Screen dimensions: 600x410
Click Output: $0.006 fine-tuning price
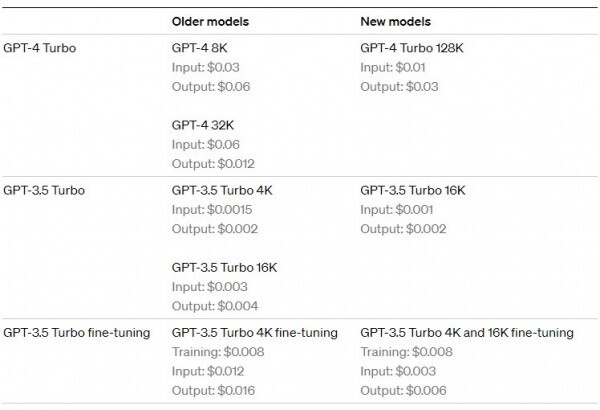point(403,390)
